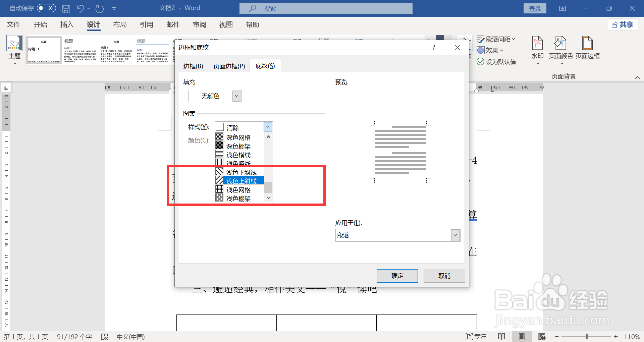Open the ribbon display options icon
Image resolution: width=644 pixels, height=342 pixels.
[x=562, y=8]
